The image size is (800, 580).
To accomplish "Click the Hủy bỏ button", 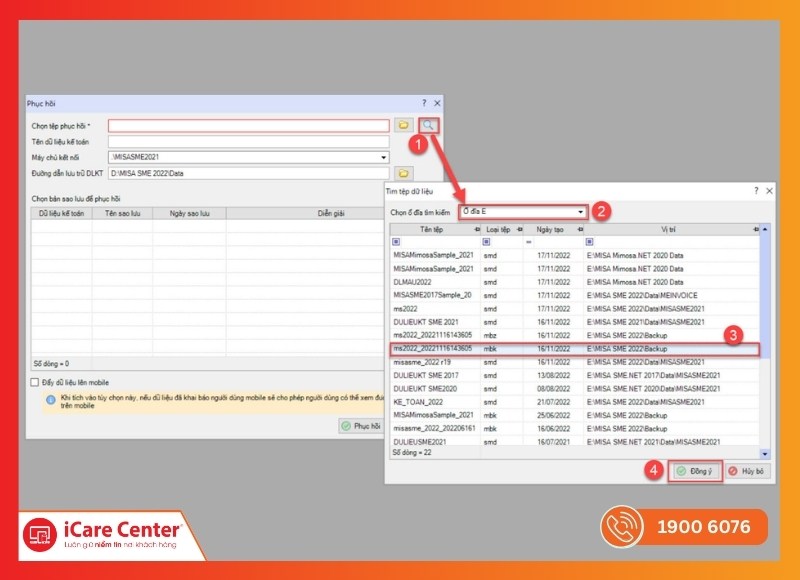I will pyautogui.click(x=747, y=471).
